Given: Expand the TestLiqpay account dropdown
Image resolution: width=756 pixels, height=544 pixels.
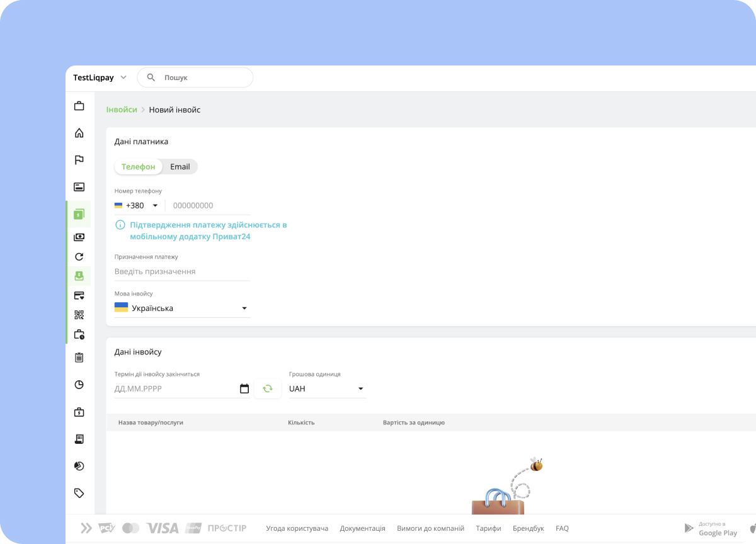Looking at the screenshot, I should [x=100, y=77].
